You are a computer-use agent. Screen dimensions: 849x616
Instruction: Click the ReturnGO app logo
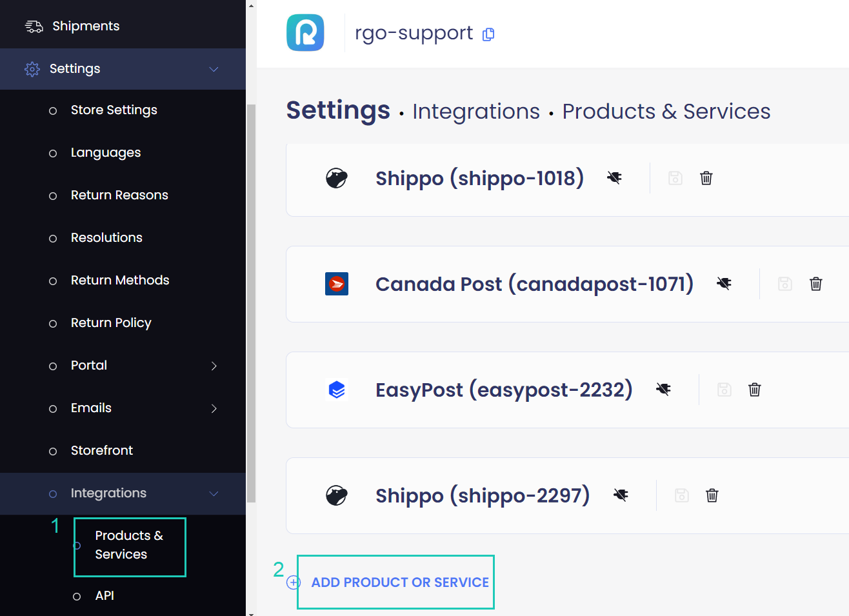click(x=305, y=32)
